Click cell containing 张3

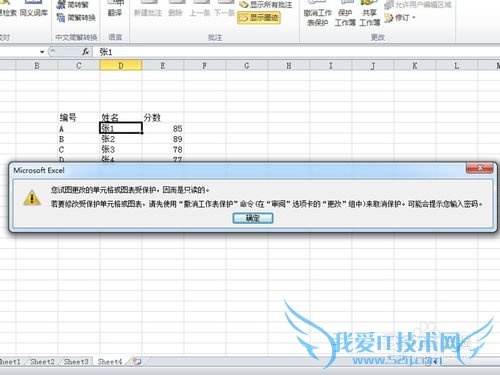pyautogui.click(x=121, y=149)
